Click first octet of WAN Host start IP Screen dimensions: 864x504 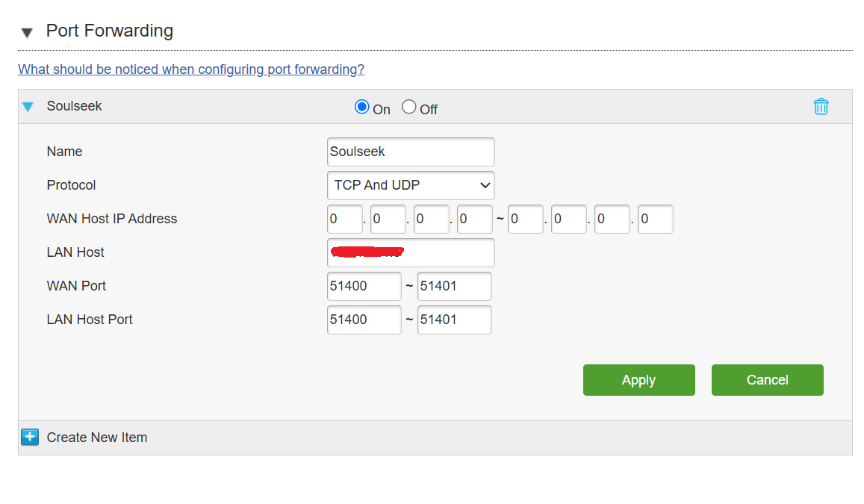pyautogui.click(x=344, y=220)
